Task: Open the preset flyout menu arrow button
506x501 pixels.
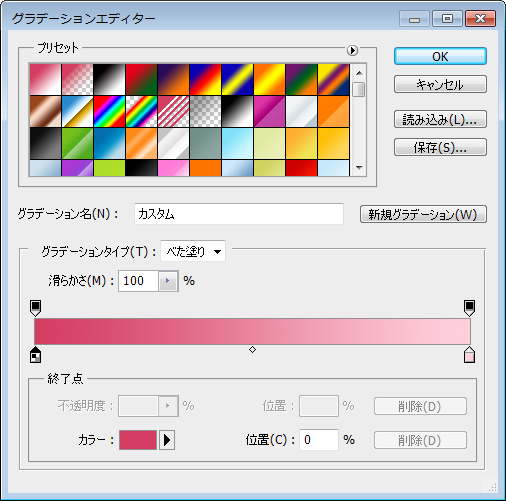Action: [352, 50]
